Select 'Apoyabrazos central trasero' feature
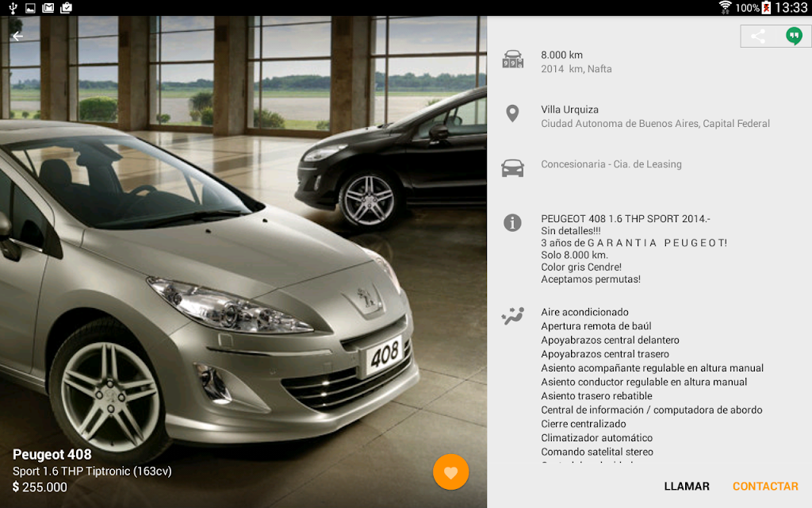The image size is (812, 508). tap(605, 354)
